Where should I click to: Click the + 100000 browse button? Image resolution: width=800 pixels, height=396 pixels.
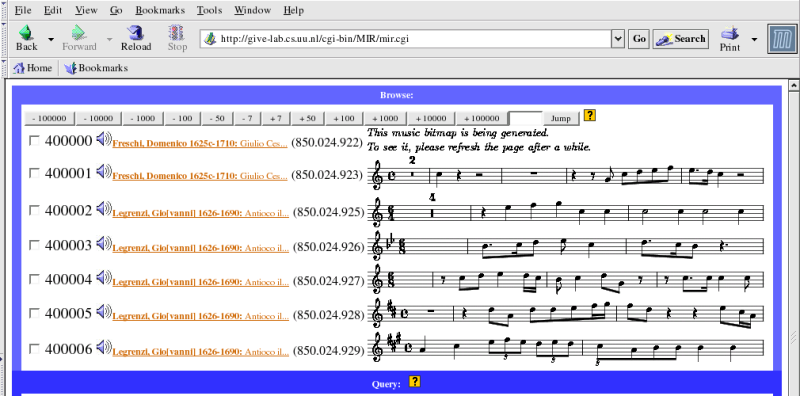[x=482, y=118]
